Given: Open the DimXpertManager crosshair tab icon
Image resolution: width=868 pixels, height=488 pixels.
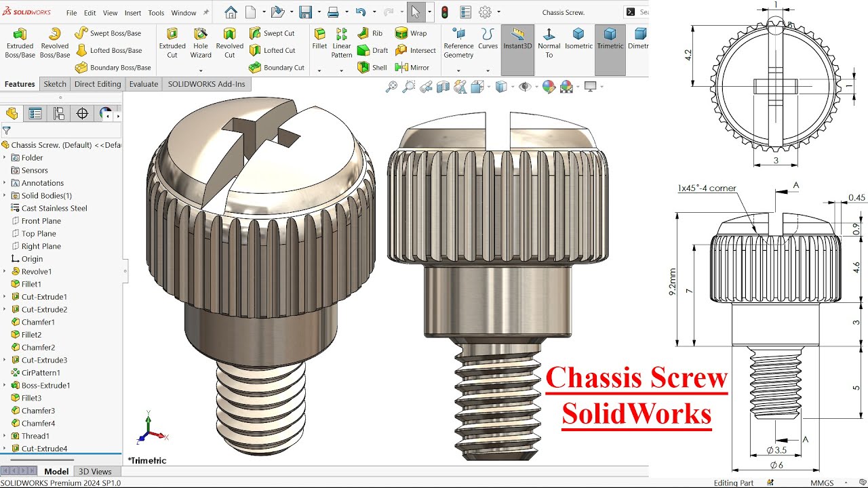Looking at the screenshot, I should coord(83,114).
